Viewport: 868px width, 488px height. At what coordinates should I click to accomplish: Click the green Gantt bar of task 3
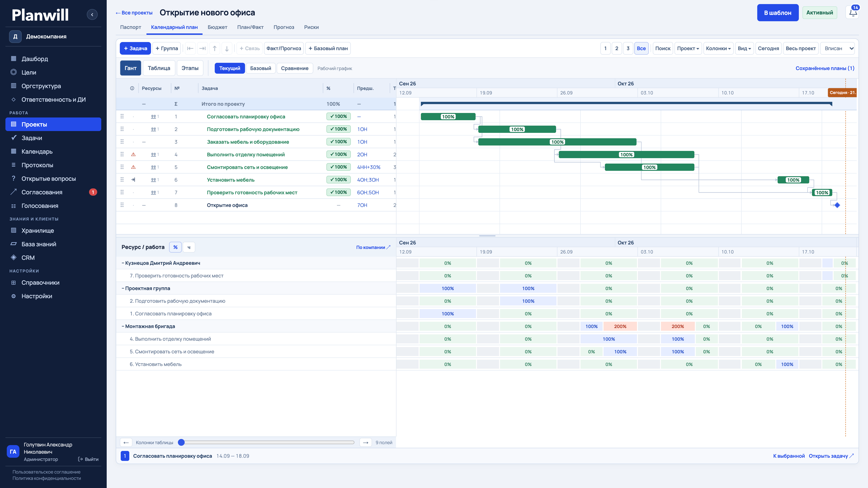[557, 142]
